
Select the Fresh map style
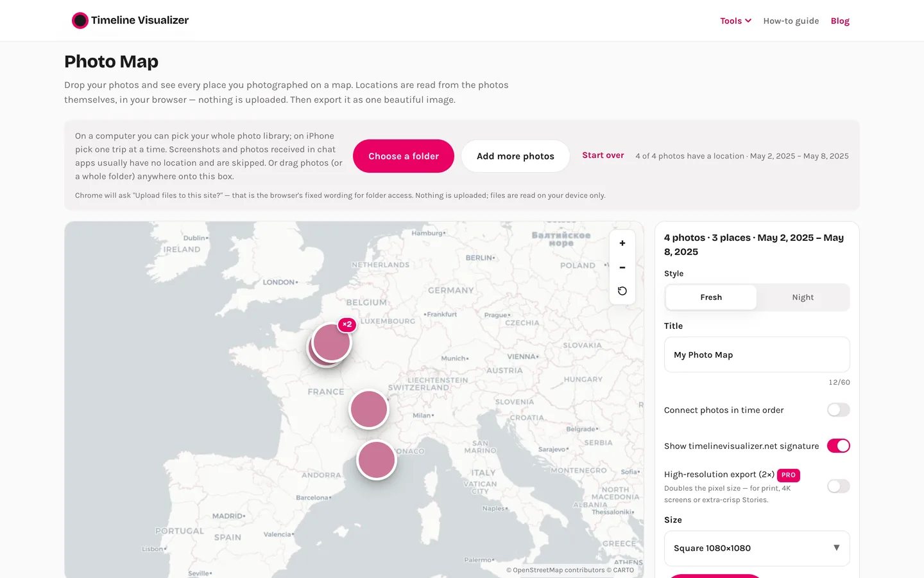[711, 297]
